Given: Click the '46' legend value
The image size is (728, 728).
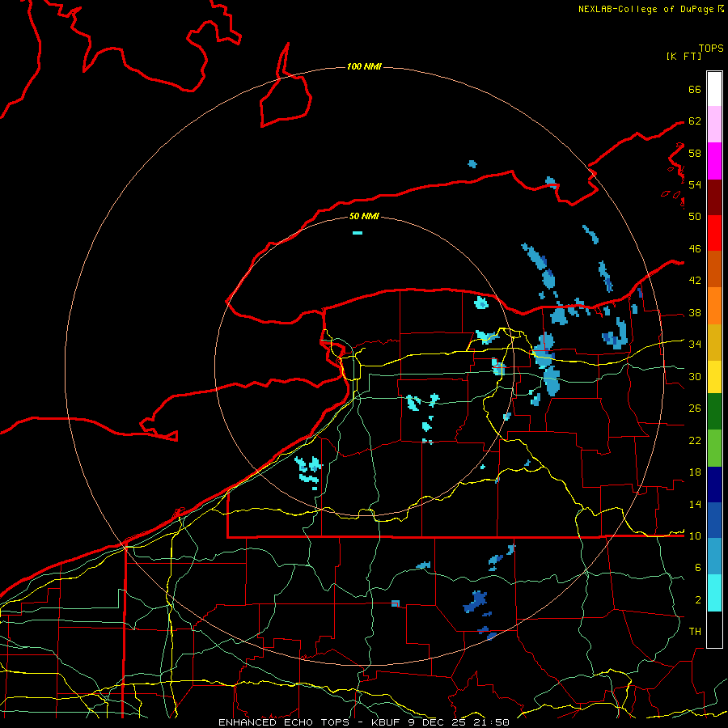Looking at the screenshot, I should pyautogui.click(x=695, y=249).
